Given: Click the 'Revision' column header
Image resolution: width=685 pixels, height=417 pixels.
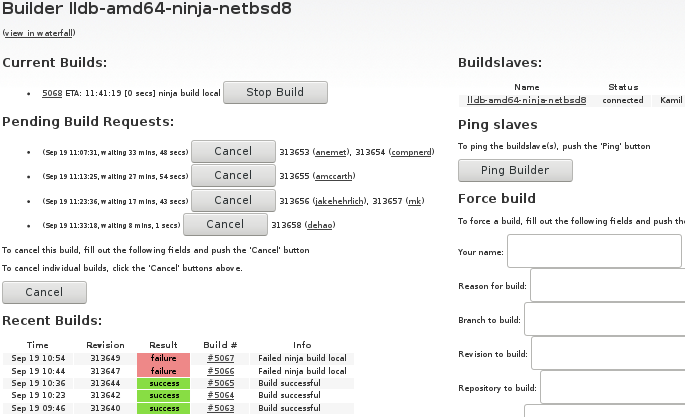Looking at the screenshot, I should pos(105,345).
